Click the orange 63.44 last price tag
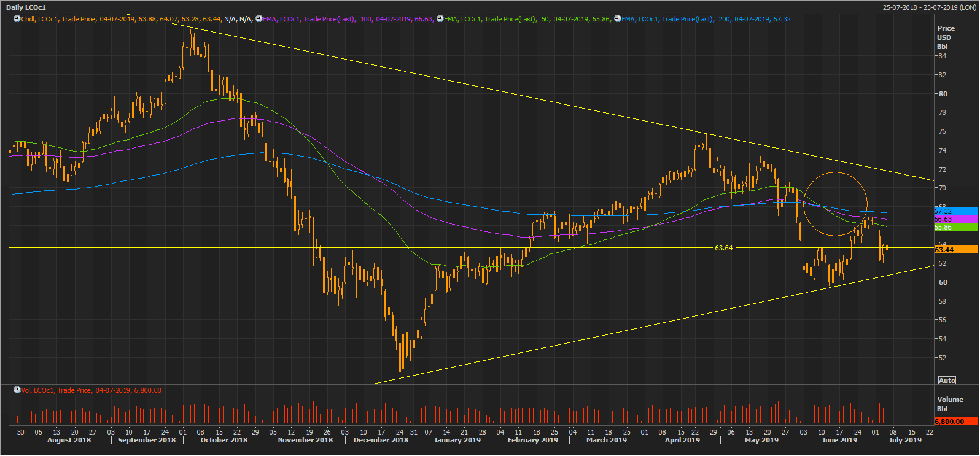980x456 pixels. click(x=955, y=250)
